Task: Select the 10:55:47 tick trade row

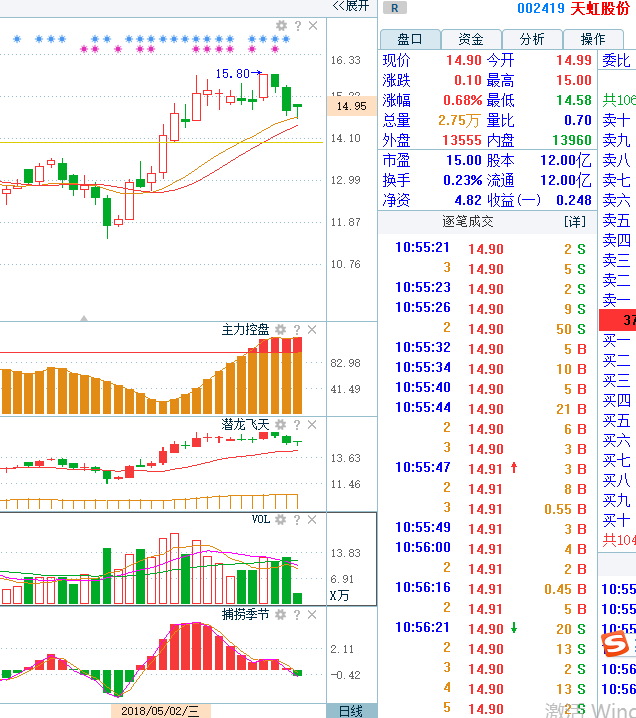Action: click(490, 468)
